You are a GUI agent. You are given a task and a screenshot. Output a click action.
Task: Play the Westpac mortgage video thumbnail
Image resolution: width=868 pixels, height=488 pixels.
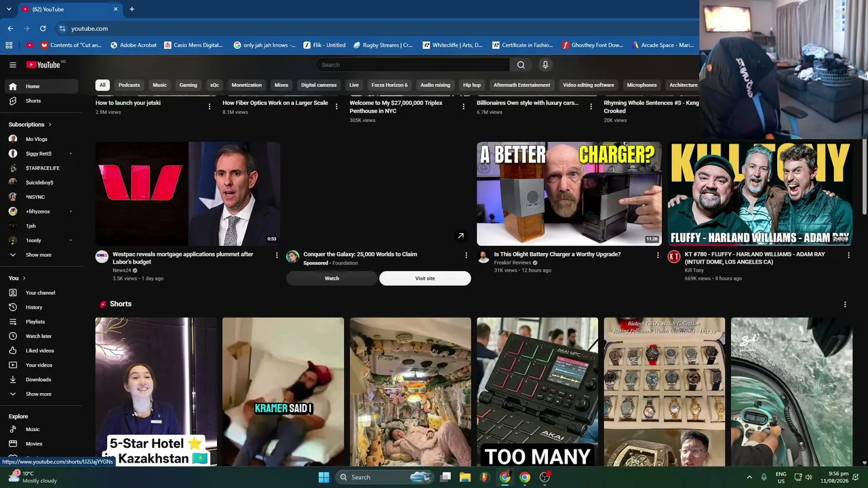click(188, 194)
